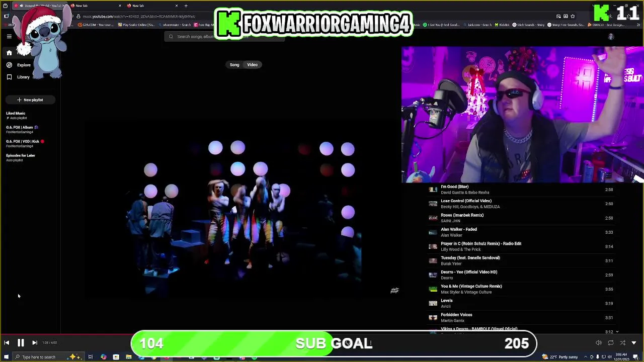Click thumbnail of Tuesday track
Viewport: 644px width, 362px height.
pos(433,260)
